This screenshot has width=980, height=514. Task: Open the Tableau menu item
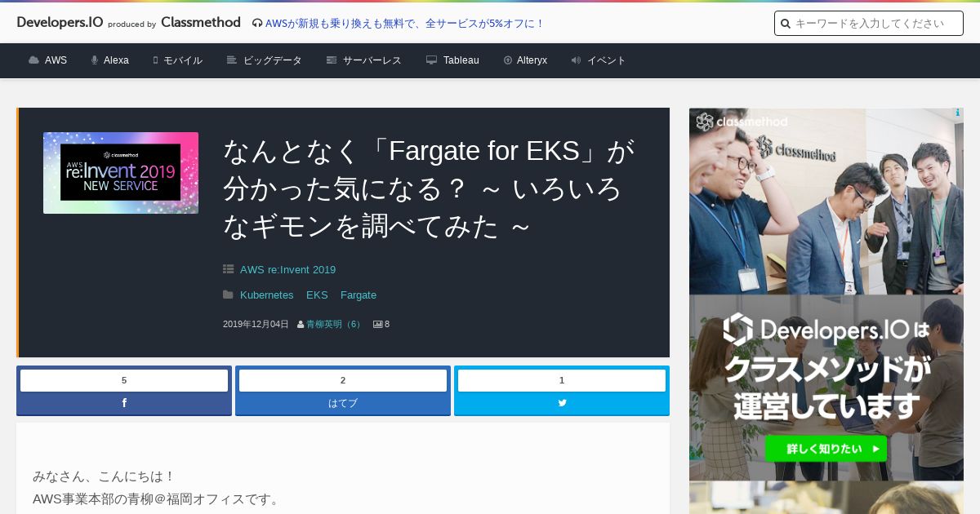tap(461, 60)
